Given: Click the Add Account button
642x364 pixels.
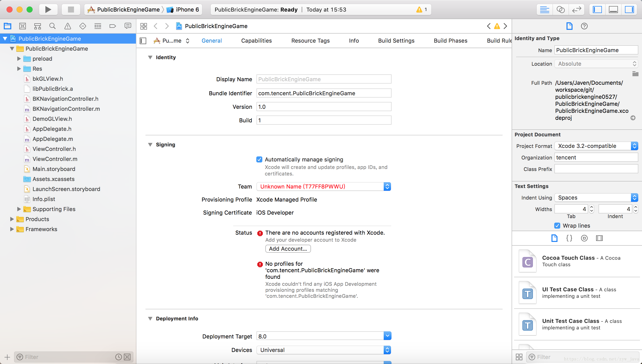Looking at the screenshot, I should click(288, 249).
